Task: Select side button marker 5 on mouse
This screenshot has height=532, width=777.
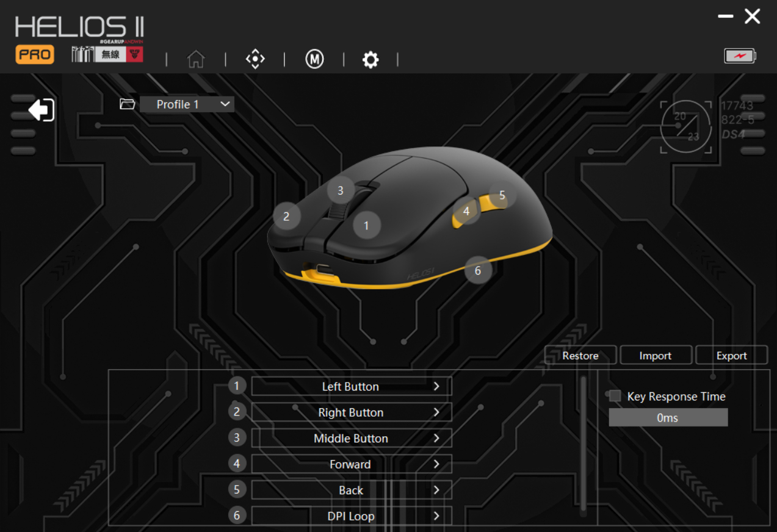Action: (x=502, y=195)
